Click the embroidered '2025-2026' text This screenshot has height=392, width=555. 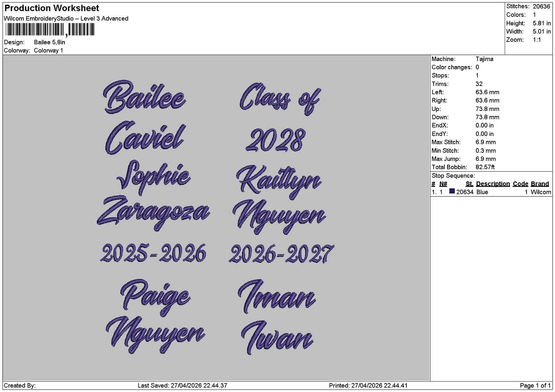click(x=153, y=253)
